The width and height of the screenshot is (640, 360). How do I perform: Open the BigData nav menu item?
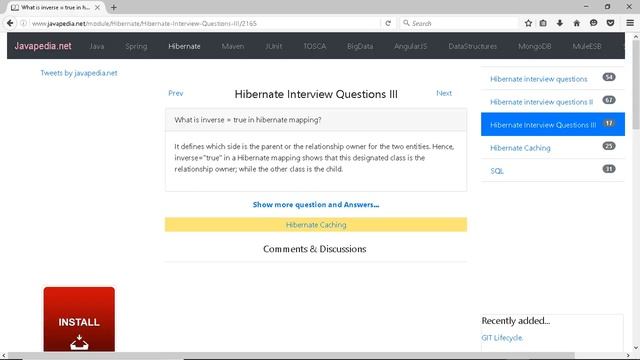(x=360, y=46)
